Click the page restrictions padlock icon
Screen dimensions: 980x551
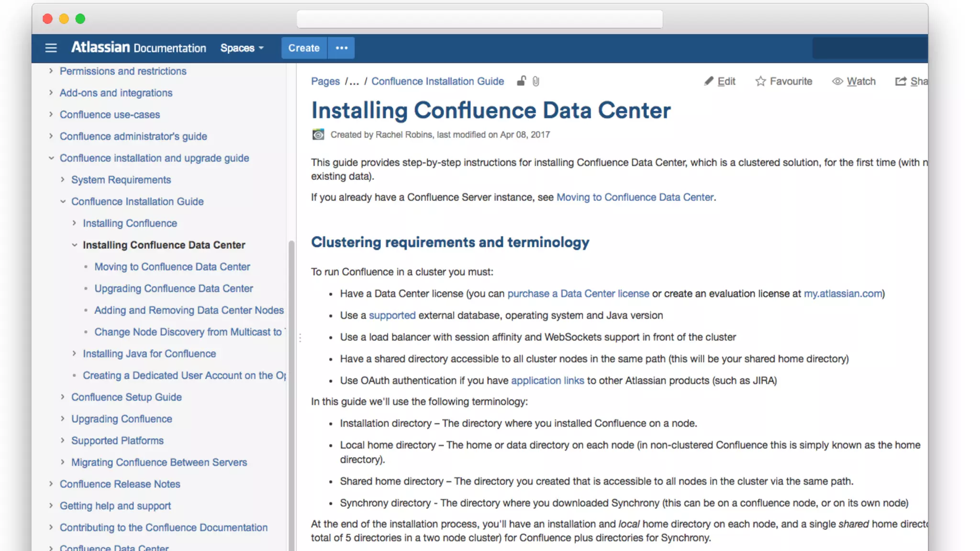pyautogui.click(x=521, y=81)
